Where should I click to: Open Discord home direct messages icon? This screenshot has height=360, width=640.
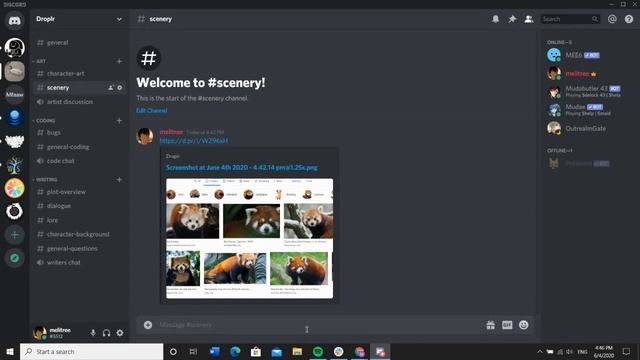[14, 21]
